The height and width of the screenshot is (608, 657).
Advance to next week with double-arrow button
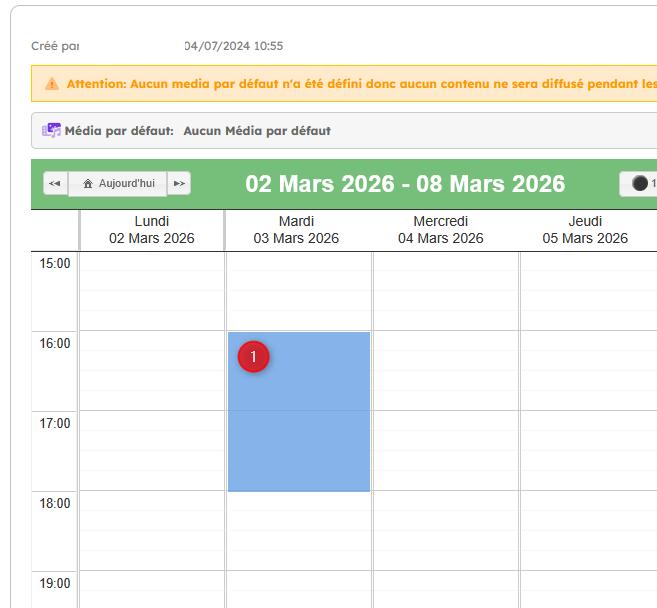click(179, 184)
